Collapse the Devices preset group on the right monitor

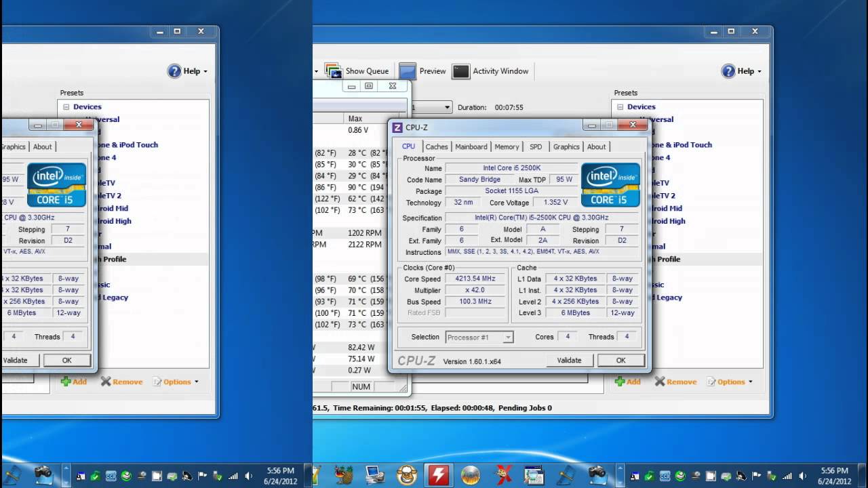620,106
